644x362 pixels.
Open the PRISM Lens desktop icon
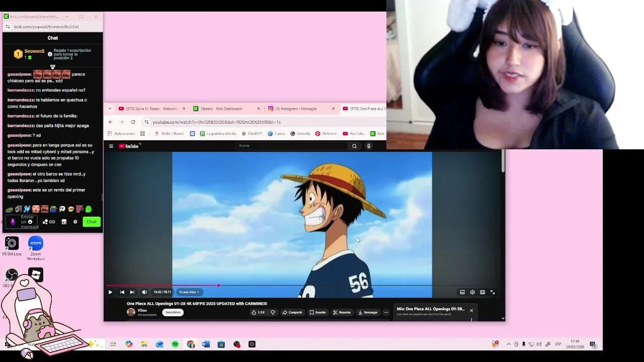coord(12,246)
